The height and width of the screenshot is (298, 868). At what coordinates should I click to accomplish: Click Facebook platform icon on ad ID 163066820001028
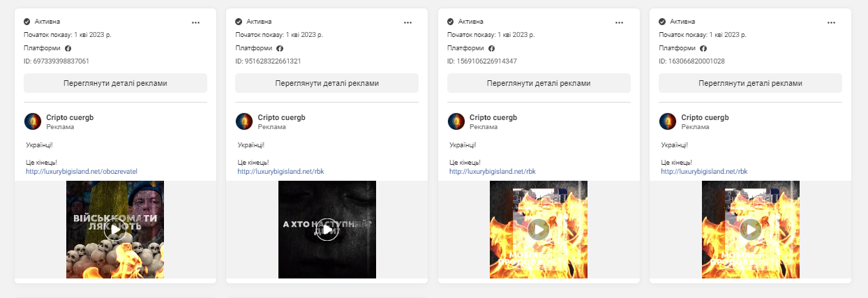tap(703, 48)
